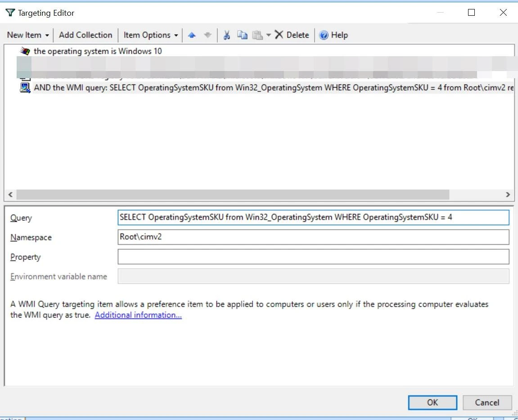Click the Query input field
Viewport: 518px width, 420px height.
point(313,218)
